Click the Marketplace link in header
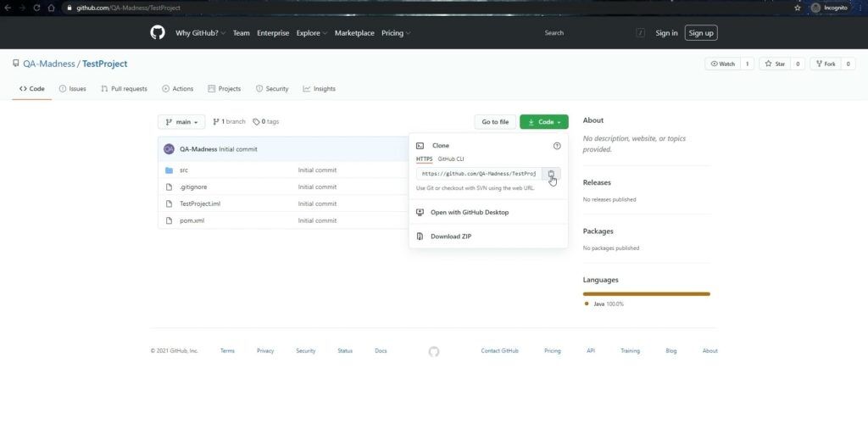Screen dimensions: 868x429 coord(354,33)
